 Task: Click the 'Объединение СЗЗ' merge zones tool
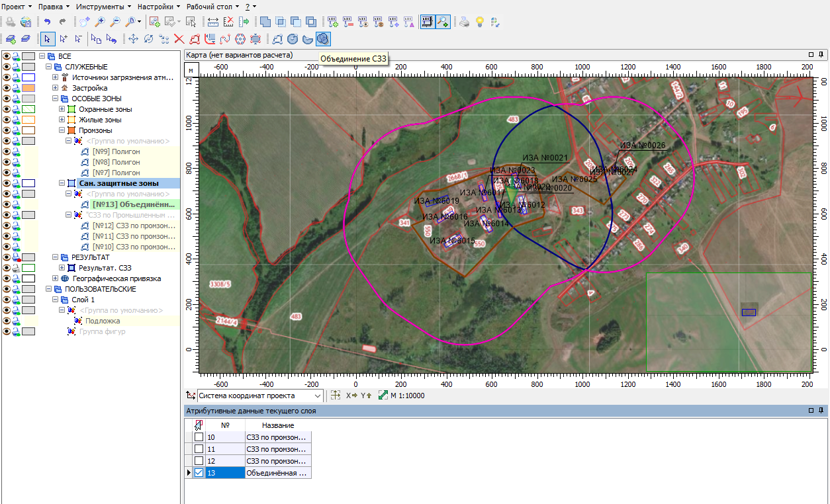pos(323,39)
